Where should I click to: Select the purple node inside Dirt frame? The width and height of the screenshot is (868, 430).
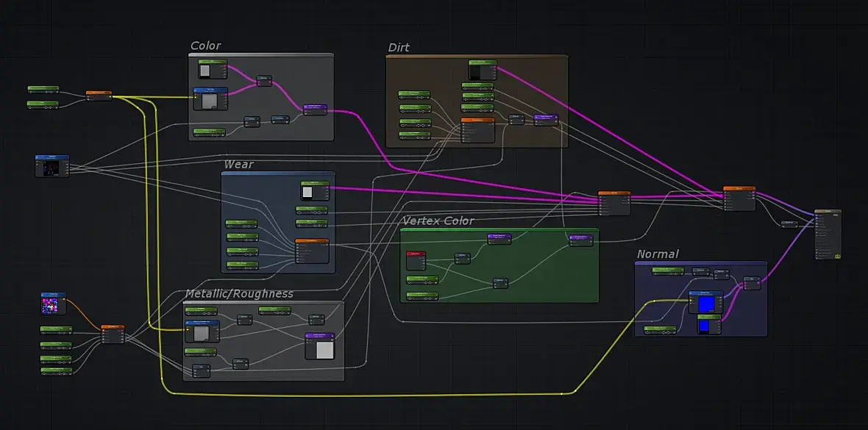(x=547, y=120)
